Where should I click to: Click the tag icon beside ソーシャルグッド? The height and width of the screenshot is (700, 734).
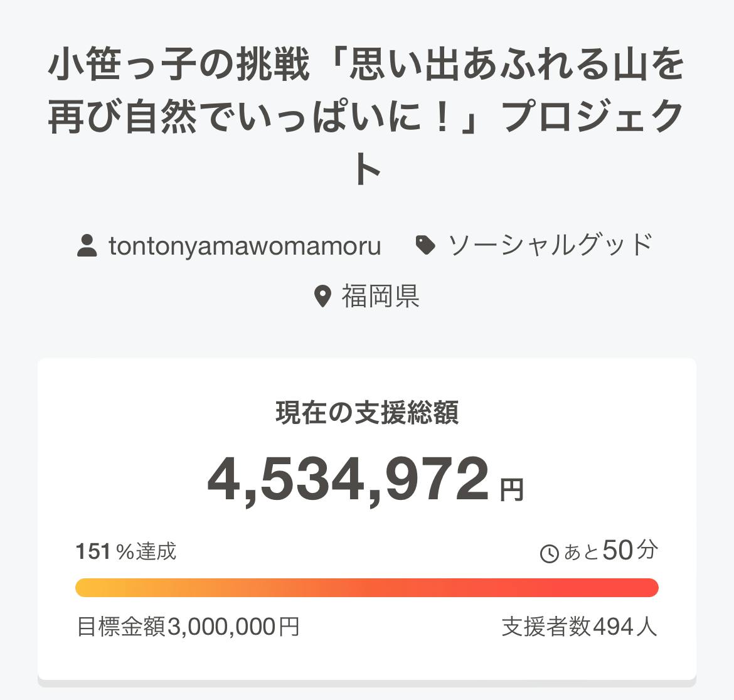[x=425, y=245]
